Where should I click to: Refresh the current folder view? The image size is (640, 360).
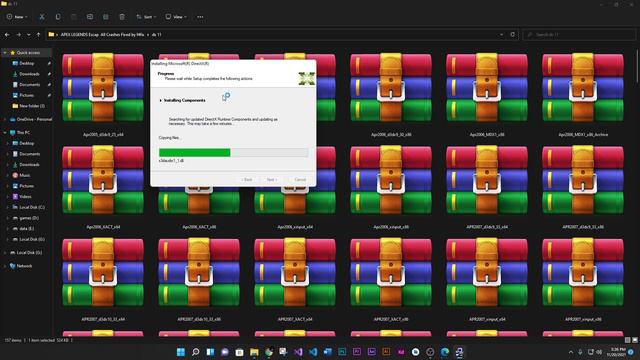(x=513, y=35)
